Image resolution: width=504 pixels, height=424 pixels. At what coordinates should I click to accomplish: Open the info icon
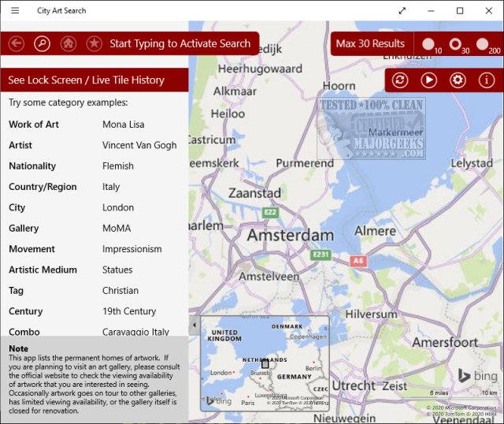(x=487, y=80)
